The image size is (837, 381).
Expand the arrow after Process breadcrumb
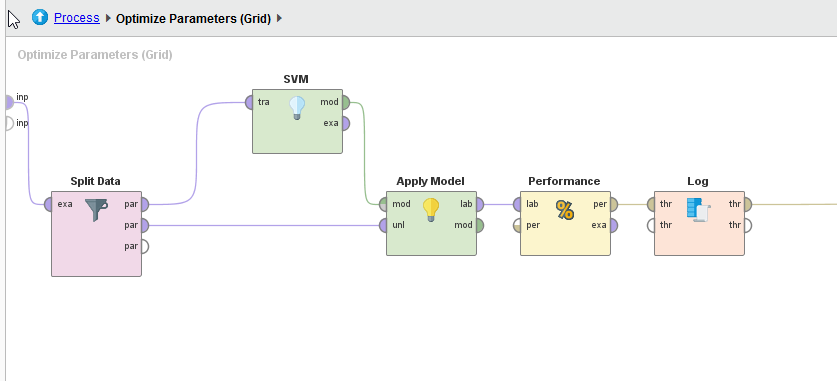[108, 18]
